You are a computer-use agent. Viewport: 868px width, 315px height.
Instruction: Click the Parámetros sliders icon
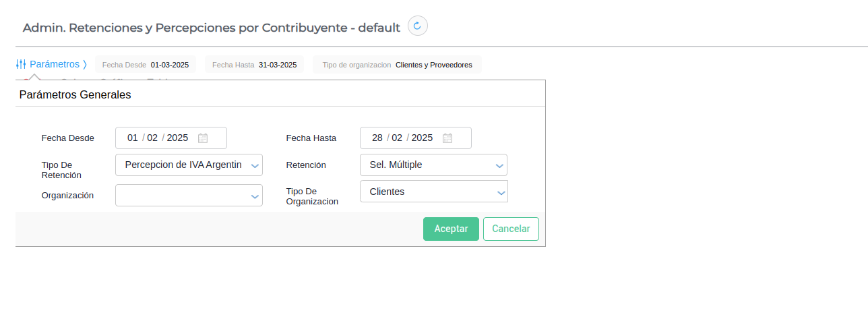pyautogui.click(x=21, y=64)
